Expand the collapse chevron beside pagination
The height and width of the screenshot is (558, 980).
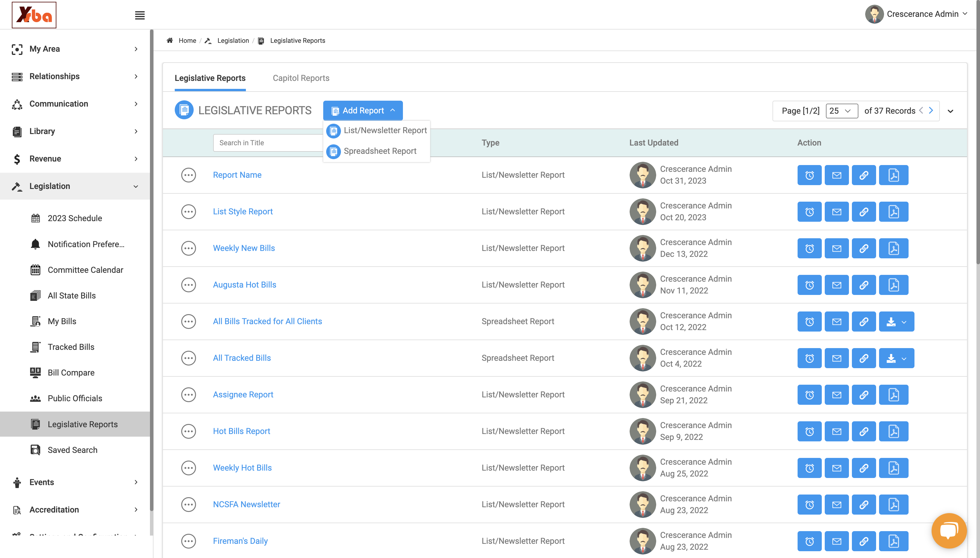[950, 111]
